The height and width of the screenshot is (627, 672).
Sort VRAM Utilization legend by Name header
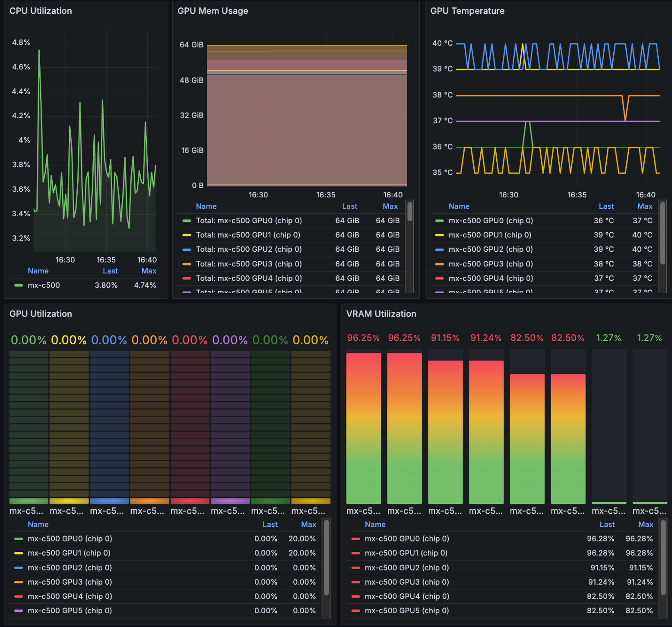pyautogui.click(x=375, y=524)
